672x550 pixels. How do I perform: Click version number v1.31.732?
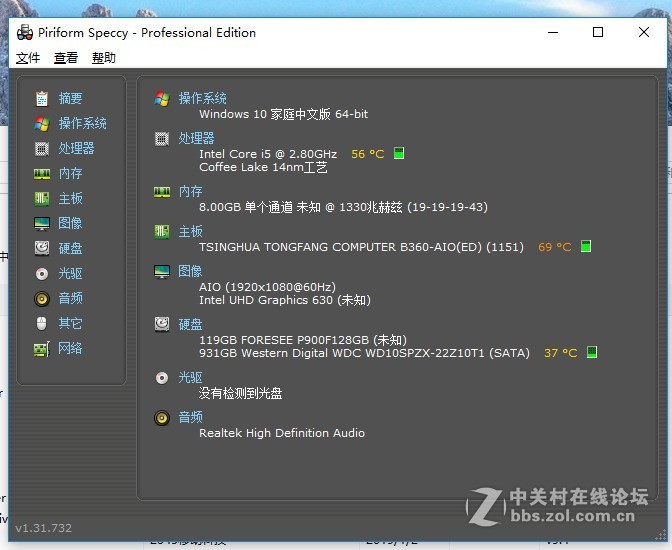point(43,528)
